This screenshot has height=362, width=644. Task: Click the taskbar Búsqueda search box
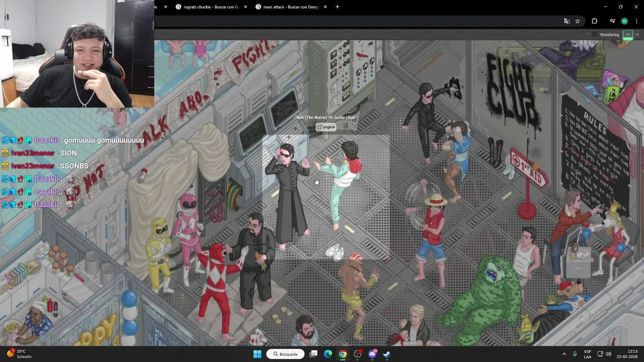[x=285, y=354]
